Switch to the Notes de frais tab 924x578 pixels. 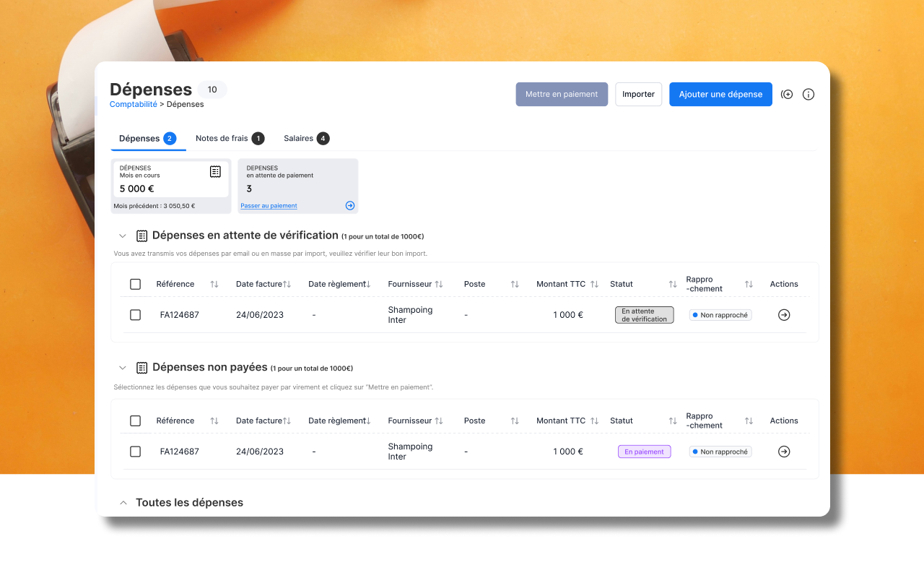click(x=230, y=138)
